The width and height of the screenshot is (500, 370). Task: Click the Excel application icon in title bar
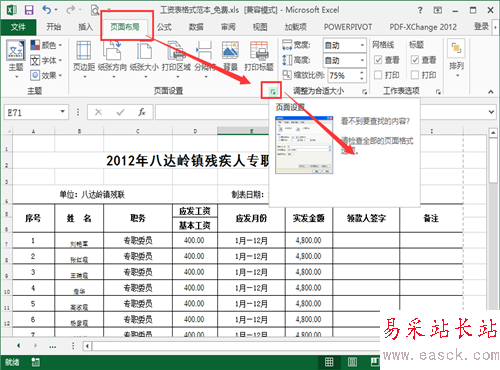coord(11,10)
